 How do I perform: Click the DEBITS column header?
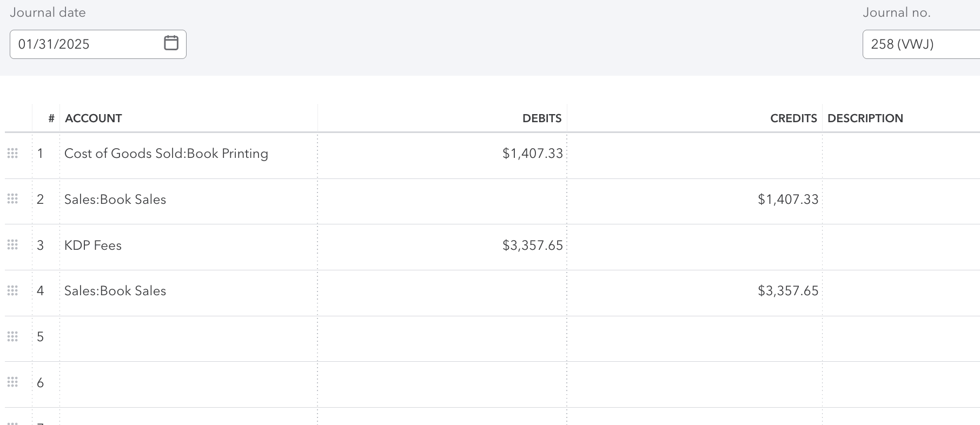point(541,118)
